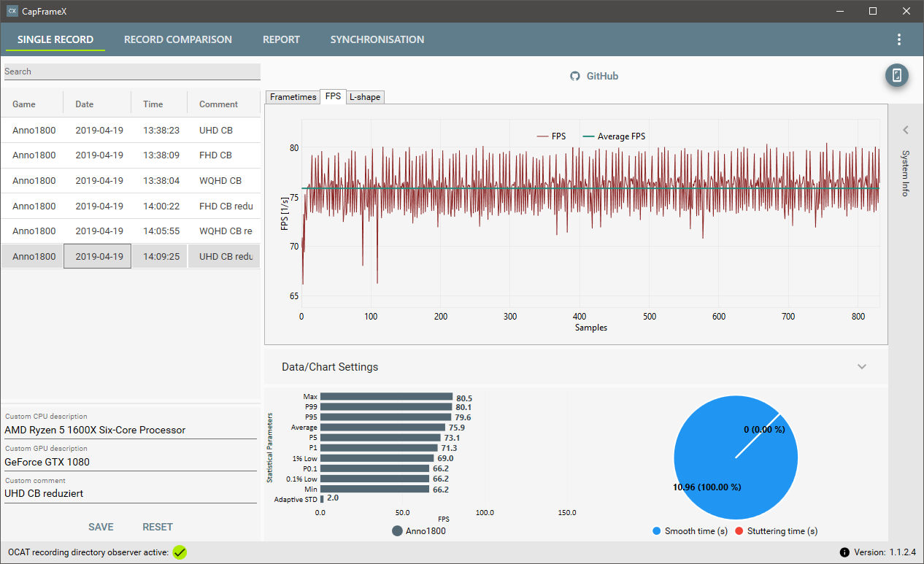This screenshot has width=924, height=564.
Task: Select the record from 14:00:22
Action: 131,206
